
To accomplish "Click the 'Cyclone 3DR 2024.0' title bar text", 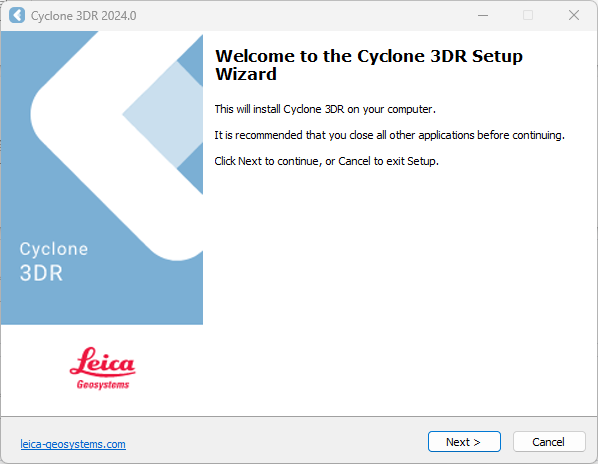I will pyautogui.click(x=84, y=16).
